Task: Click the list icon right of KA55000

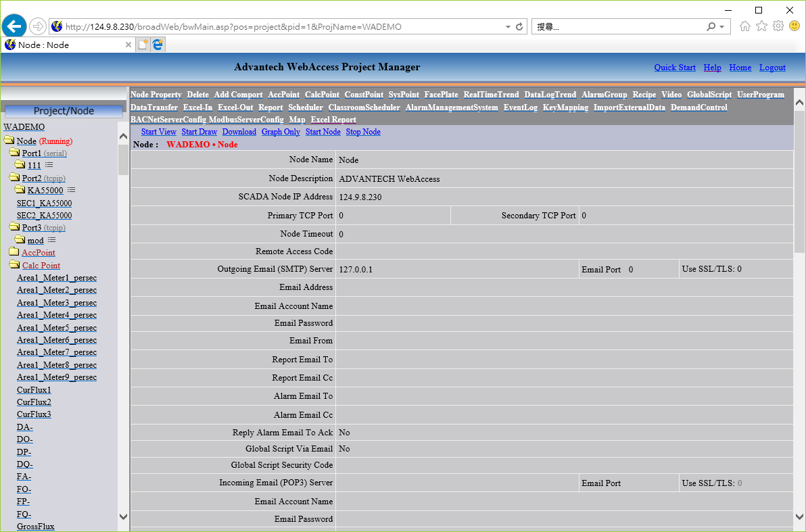Action: pyautogui.click(x=72, y=190)
